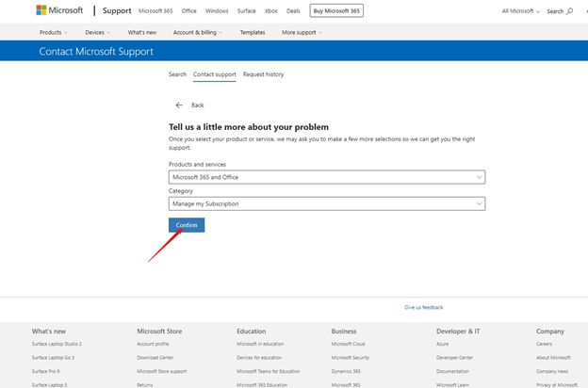Viewport: 588px width, 388px height.
Task: Open Windows in top navigation
Action: [217, 11]
